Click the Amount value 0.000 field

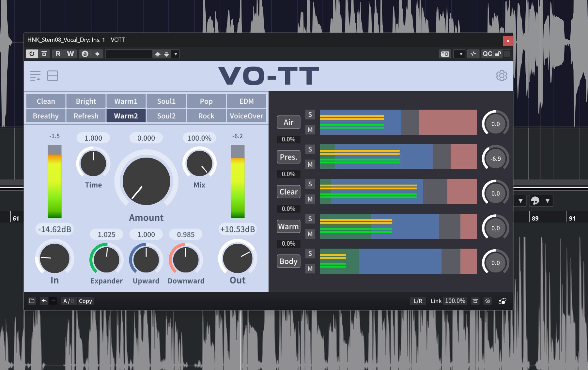coord(146,138)
